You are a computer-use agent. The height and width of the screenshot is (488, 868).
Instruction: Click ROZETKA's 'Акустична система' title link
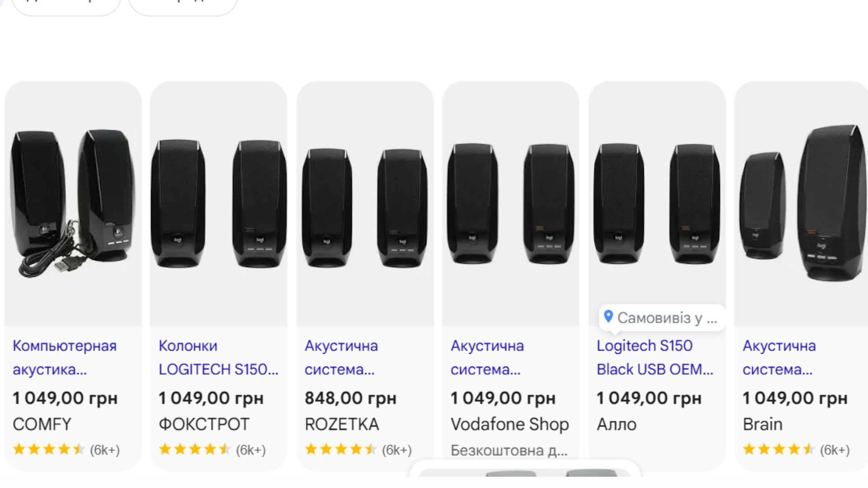point(341,357)
